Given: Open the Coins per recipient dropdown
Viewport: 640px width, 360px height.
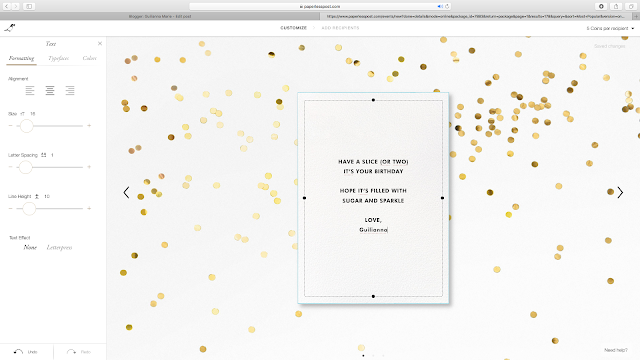Looking at the screenshot, I should (x=610, y=28).
